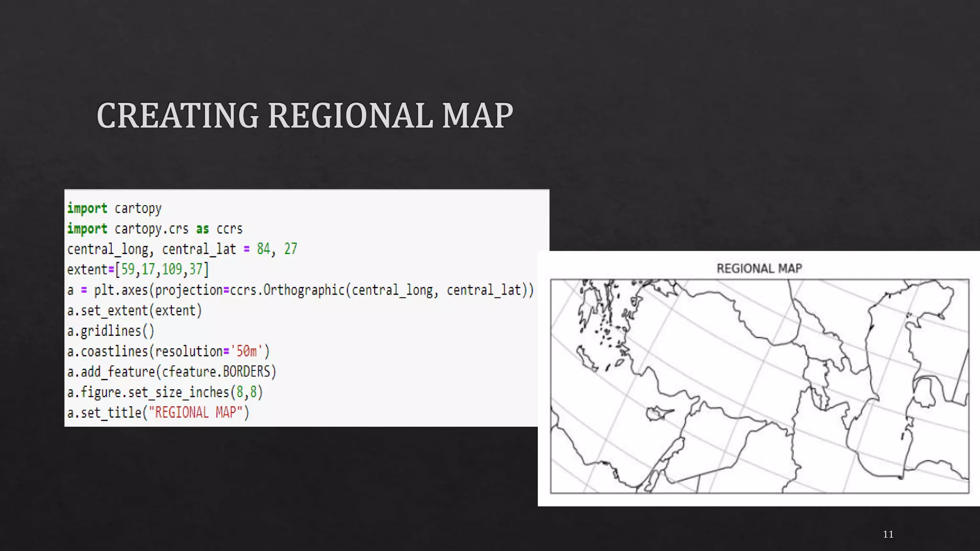Click the word MAP in the slide title
980x551 pixels.
click(x=477, y=116)
